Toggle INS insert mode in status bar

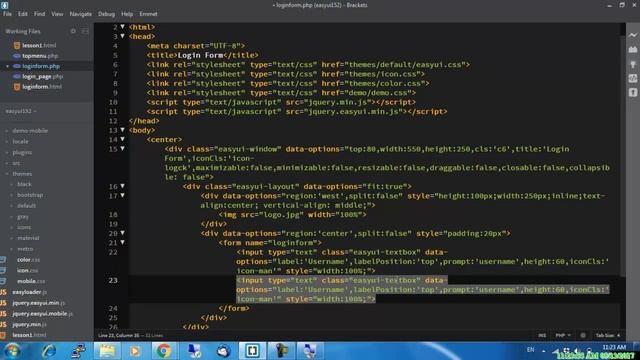tap(542, 336)
